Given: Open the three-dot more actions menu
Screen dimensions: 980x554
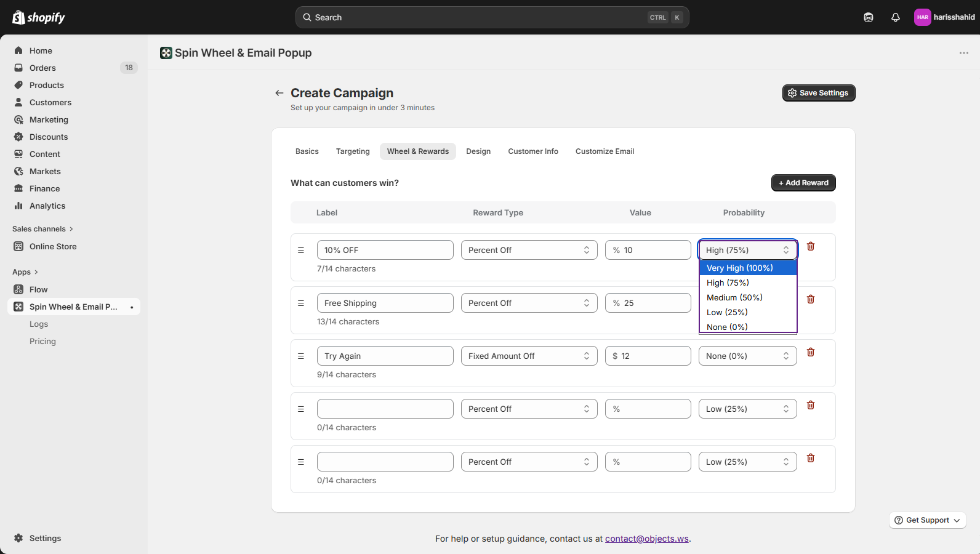Looking at the screenshot, I should (964, 53).
